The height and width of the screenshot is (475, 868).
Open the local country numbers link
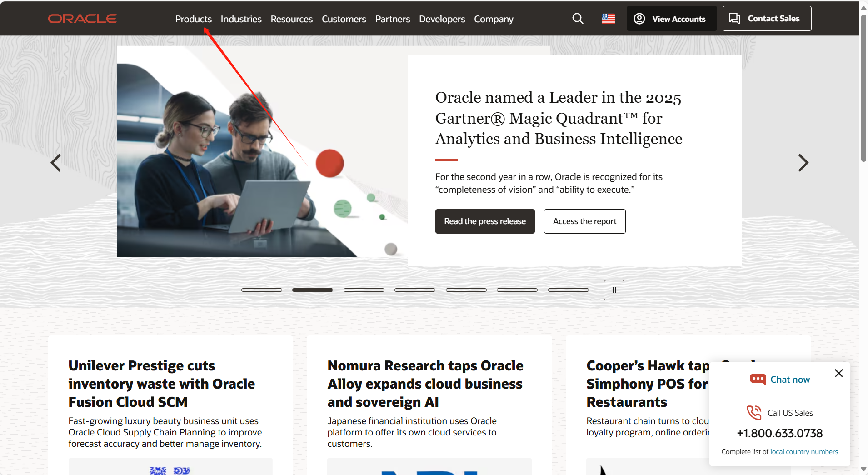pos(804,452)
